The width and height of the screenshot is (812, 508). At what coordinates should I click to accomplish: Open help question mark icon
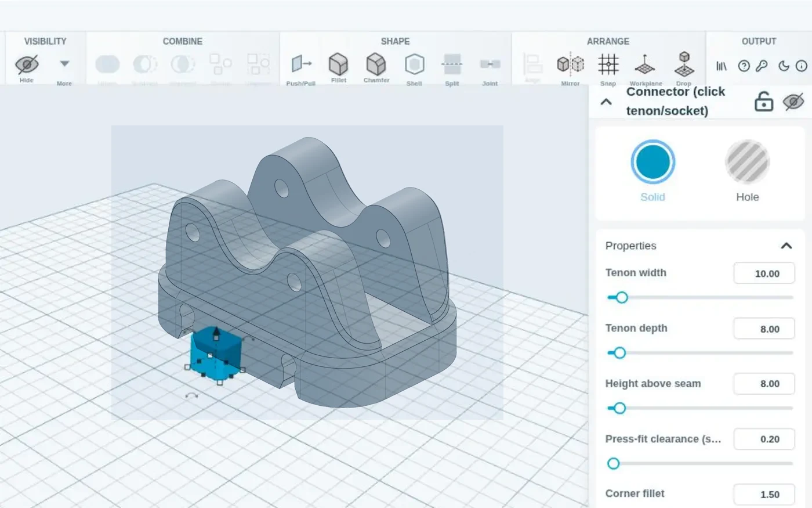[744, 66]
